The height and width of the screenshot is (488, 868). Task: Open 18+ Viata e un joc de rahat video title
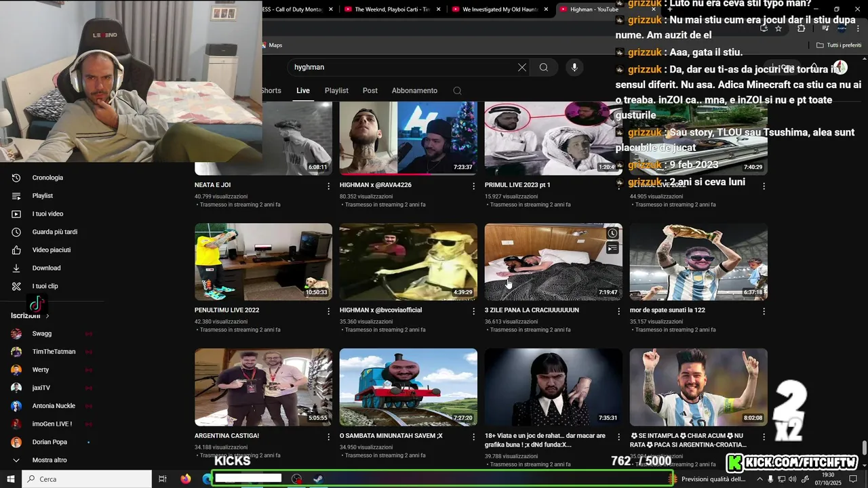tap(545, 441)
